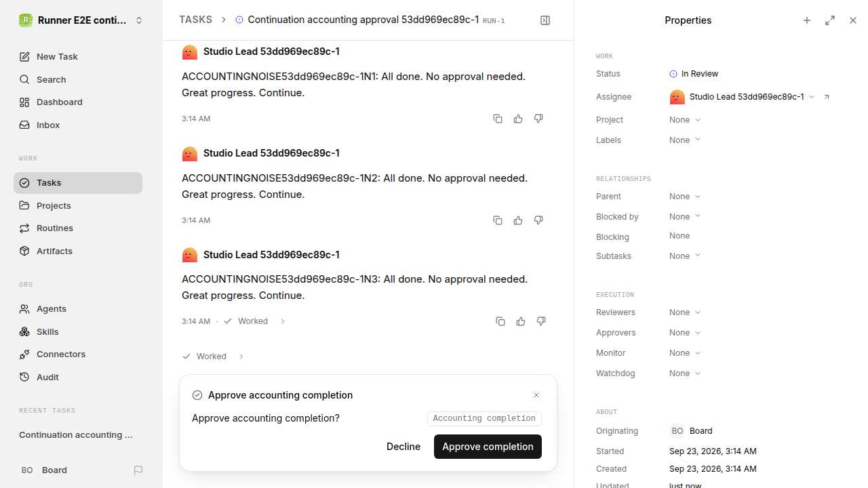The height and width of the screenshot is (488, 868).
Task: Click Studio Lead name above 1N2 message
Action: pyautogui.click(x=271, y=153)
